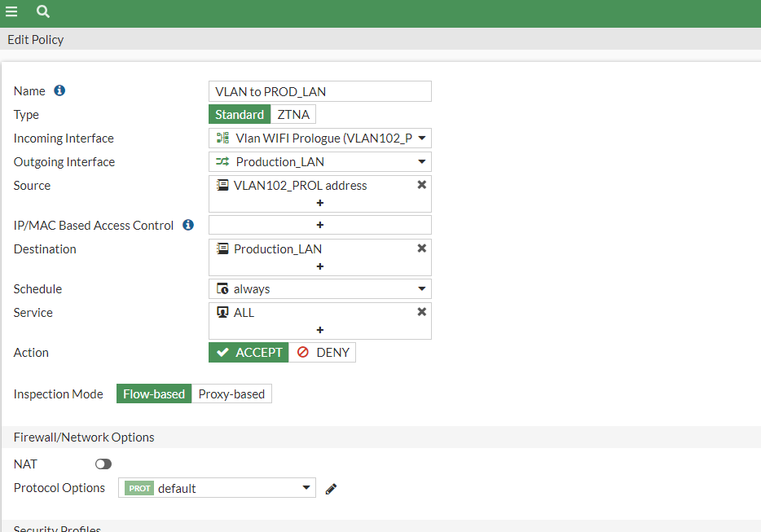Edit Protocol Options with pencil icon
The height and width of the screenshot is (532, 761).
pyautogui.click(x=331, y=489)
